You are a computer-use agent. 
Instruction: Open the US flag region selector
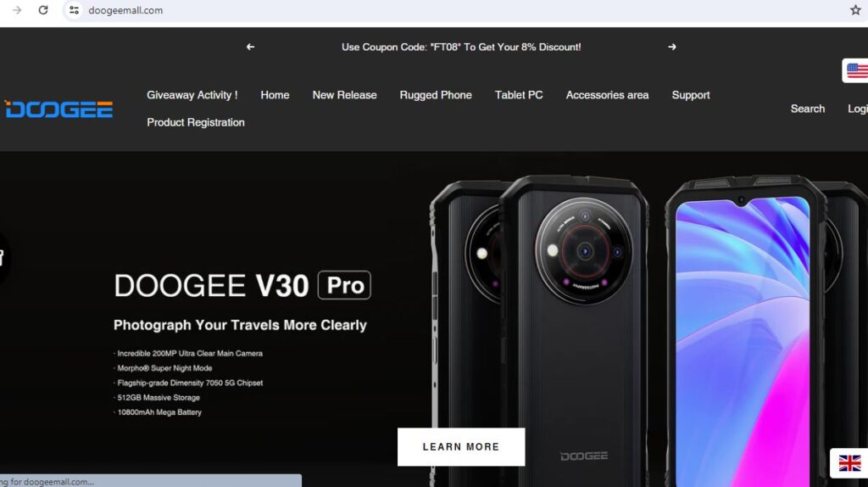(x=856, y=71)
